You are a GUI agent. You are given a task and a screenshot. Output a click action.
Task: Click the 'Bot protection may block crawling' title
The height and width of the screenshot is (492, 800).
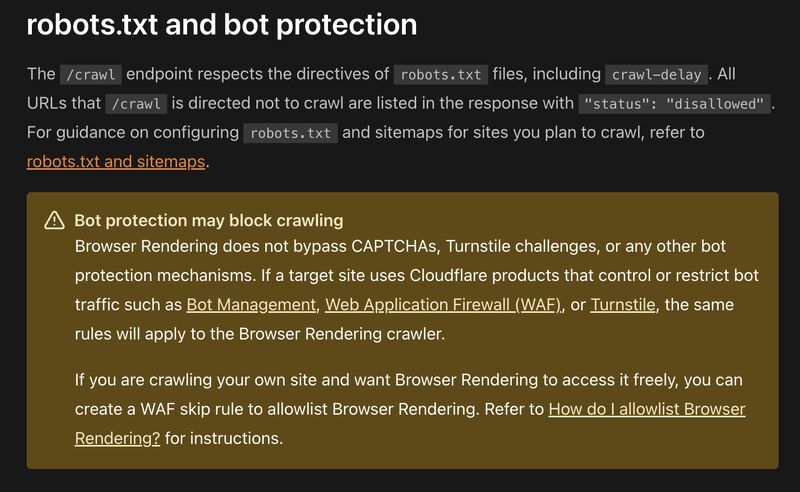pyautogui.click(x=208, y=221)
